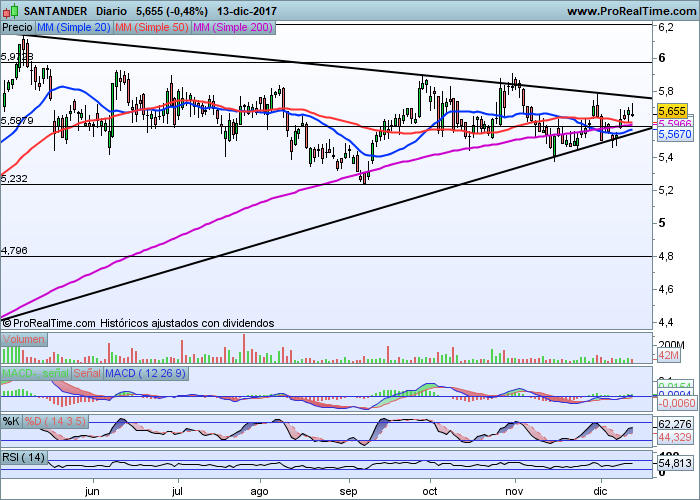
Task: Click the oct label on the time axis
Action: 431,491
